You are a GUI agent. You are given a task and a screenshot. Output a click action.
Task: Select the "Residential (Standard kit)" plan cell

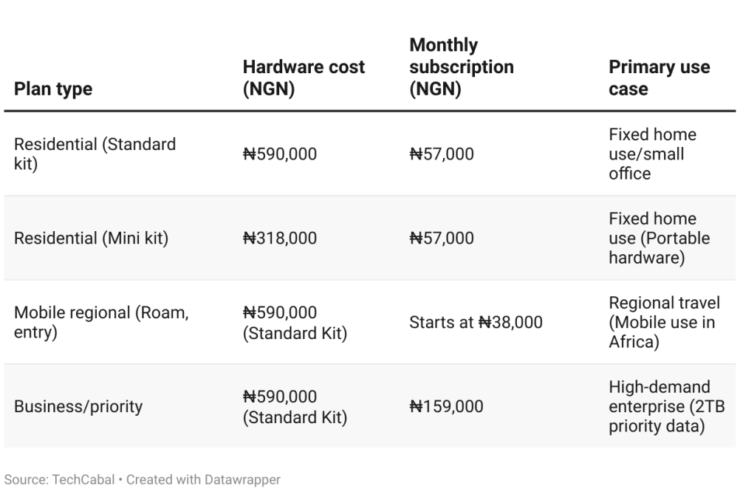(x=95, y=154)
